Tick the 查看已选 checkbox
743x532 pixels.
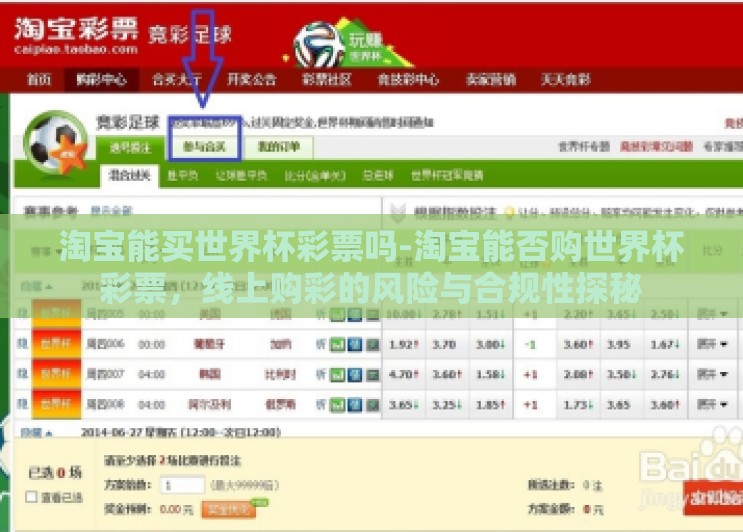(31, 497)
